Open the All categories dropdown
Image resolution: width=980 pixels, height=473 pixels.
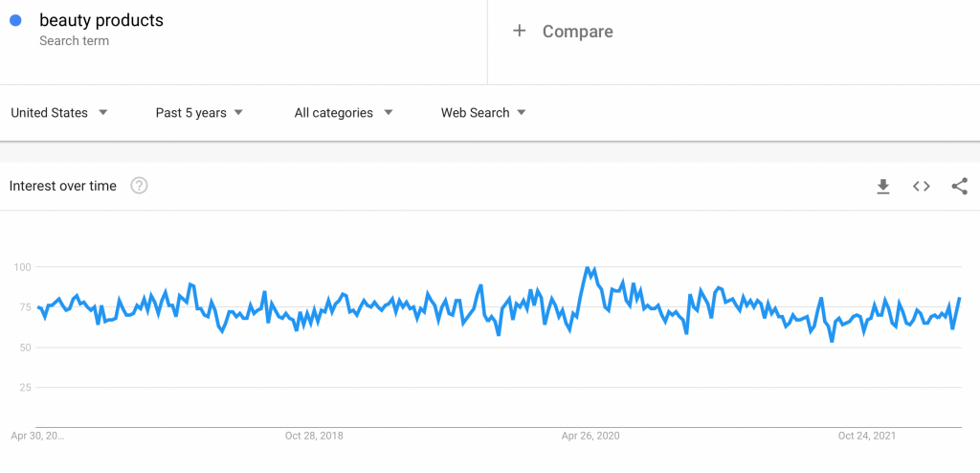[344, 113]
